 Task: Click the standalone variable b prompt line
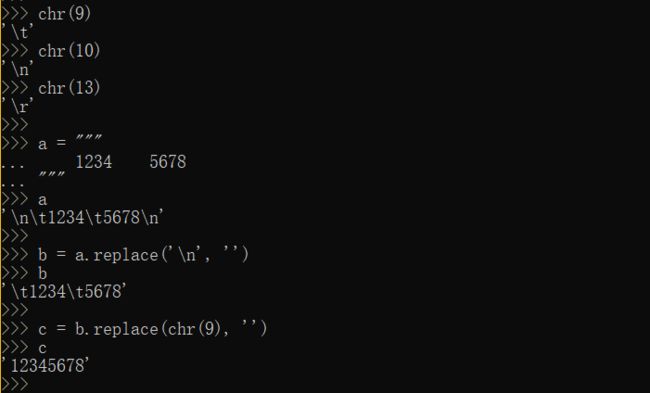[24, 273]
